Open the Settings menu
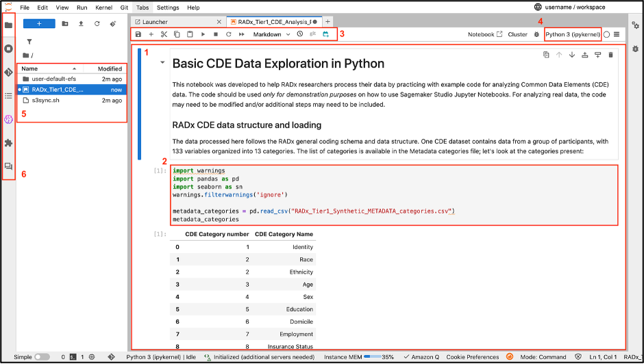 point(168,8)
